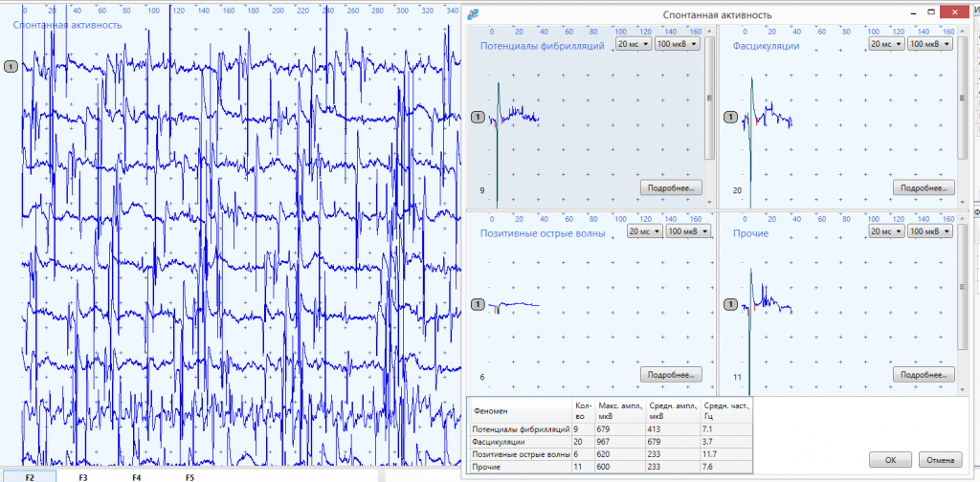This screenshot has width=980, height=482.
Task: Cancel dialog with Отмена button
Action: 940,460
